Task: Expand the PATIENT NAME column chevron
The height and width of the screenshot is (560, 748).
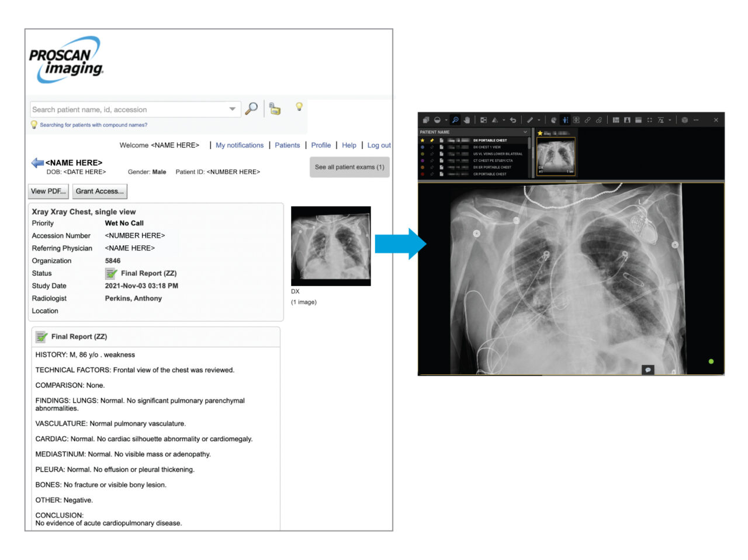Action: pos(525,132)
